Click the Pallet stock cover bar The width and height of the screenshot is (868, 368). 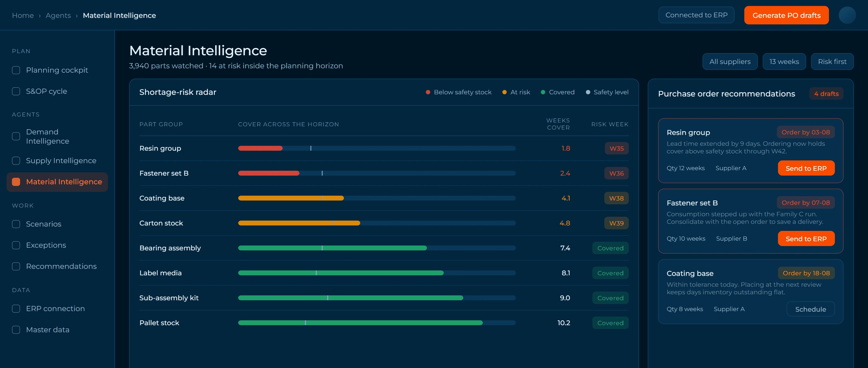point(377,322)
